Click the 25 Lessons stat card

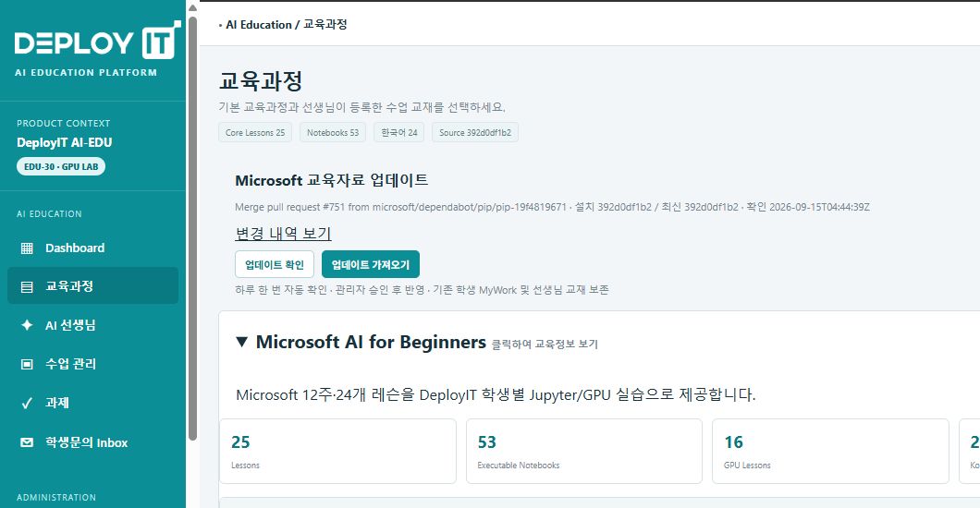pos(338,452)
